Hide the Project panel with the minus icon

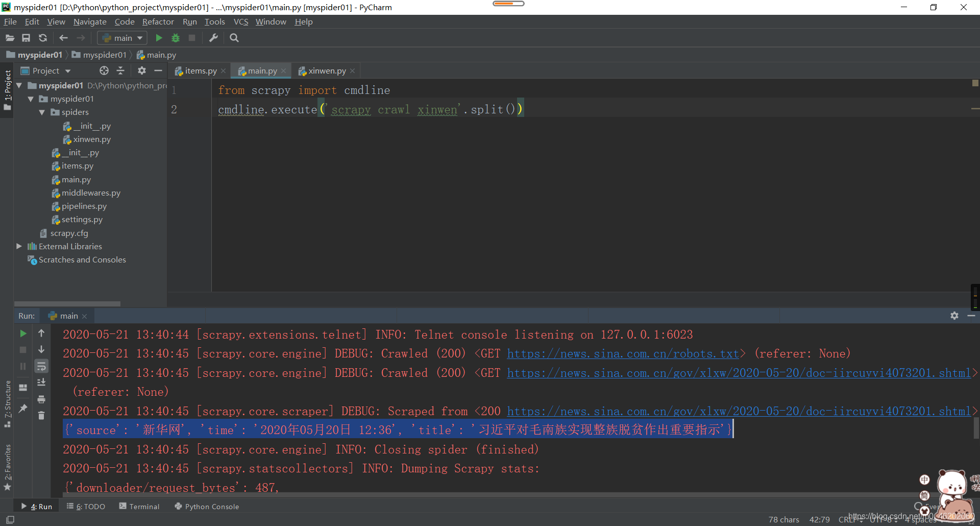(x=158, y=70)
